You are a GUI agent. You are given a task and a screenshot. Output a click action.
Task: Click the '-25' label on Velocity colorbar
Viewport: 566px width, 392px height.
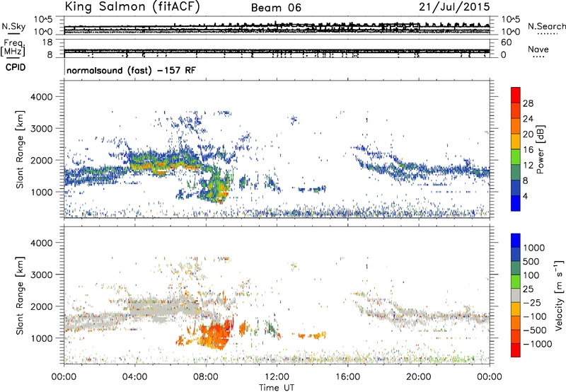coord(532,302)
